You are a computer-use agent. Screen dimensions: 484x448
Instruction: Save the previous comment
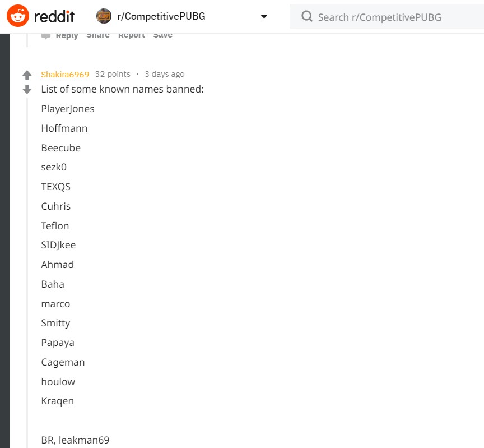click(162, 35)
